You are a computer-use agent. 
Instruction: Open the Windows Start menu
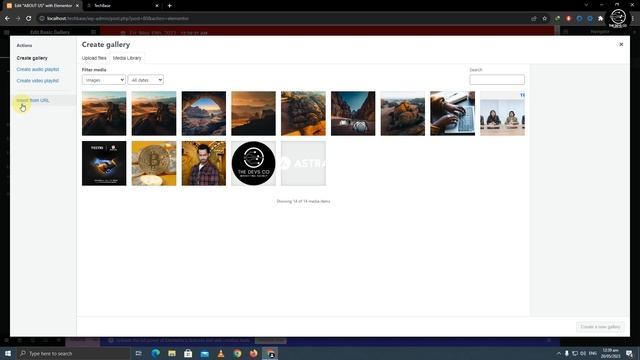click(8, 353)
